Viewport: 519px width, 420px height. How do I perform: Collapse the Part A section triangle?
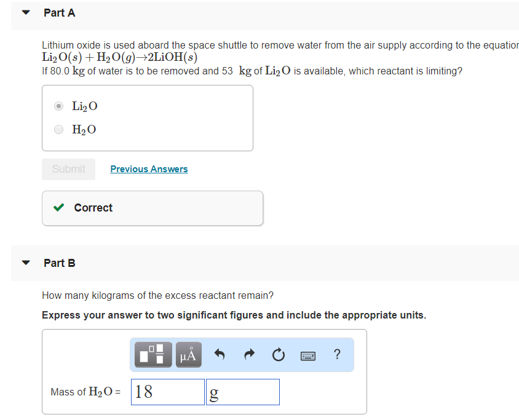tap(26, 13)
